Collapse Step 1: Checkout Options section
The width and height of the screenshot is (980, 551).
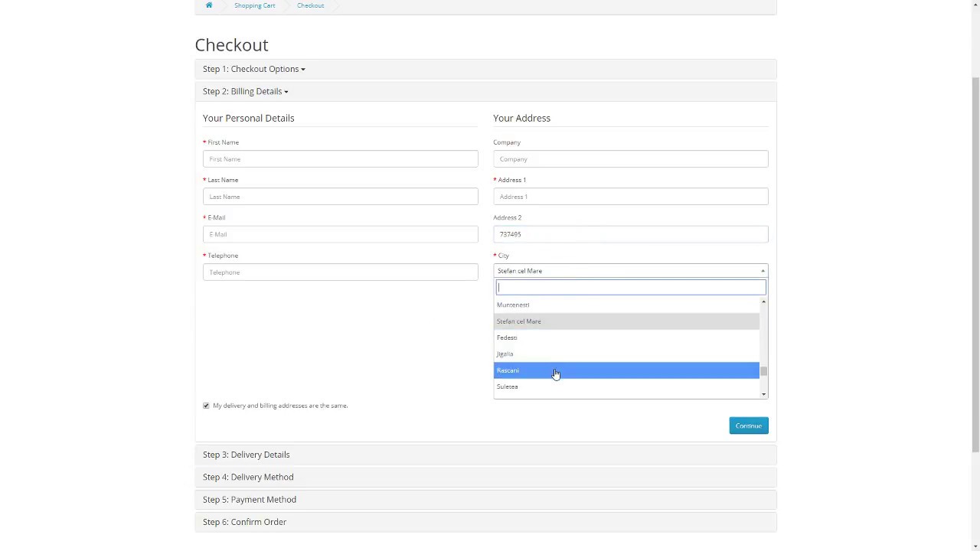click(x=253, y=69)
